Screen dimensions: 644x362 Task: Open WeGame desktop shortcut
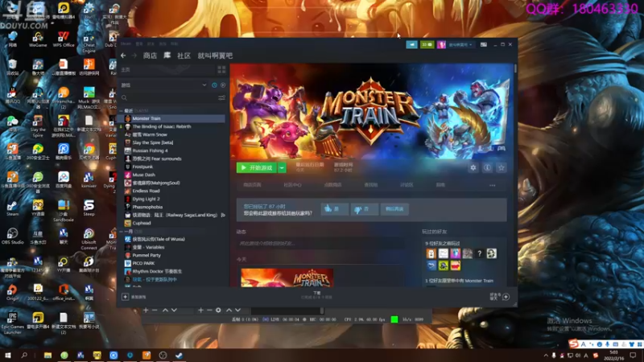(38, 39)
